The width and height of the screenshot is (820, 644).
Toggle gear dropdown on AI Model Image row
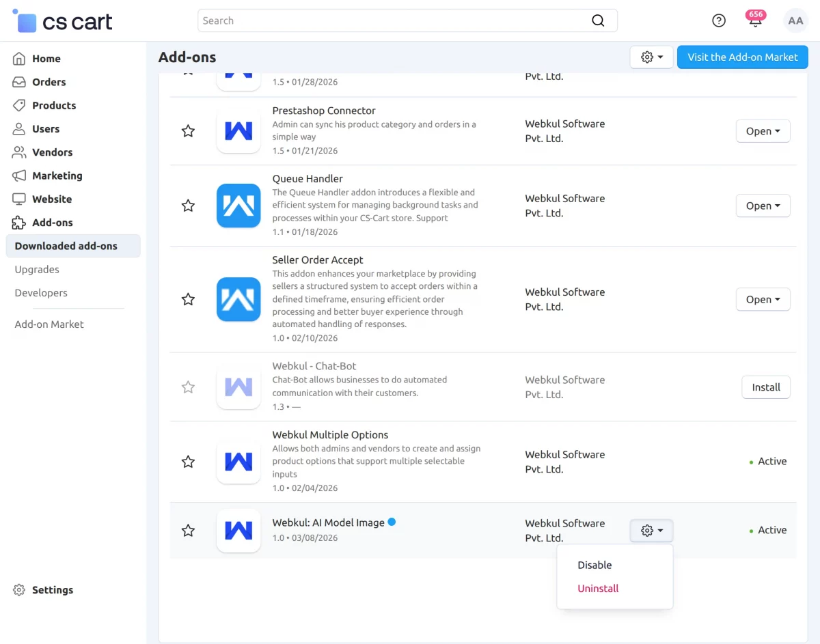click(651, 531)
